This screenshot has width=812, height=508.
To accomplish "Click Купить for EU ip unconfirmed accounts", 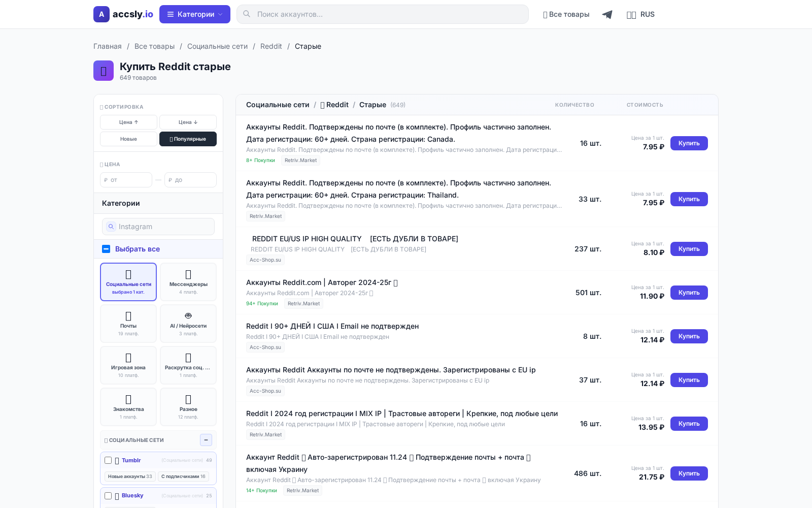I will [x=689, y=380].
